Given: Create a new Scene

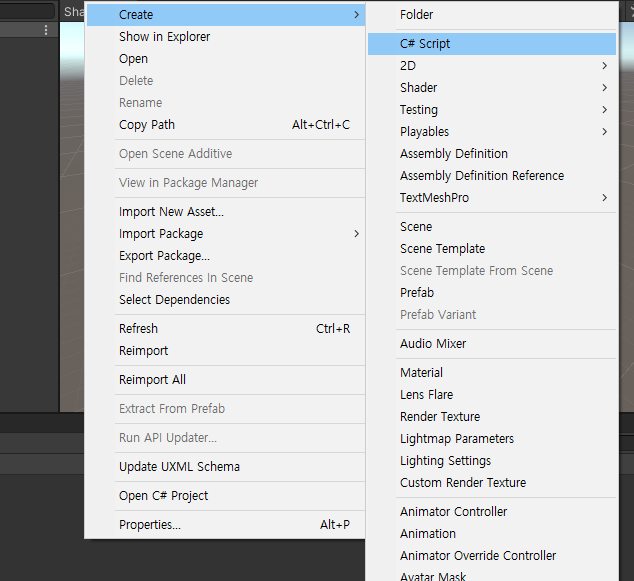Looking at the screenshot, I should (x=492, y=226).
